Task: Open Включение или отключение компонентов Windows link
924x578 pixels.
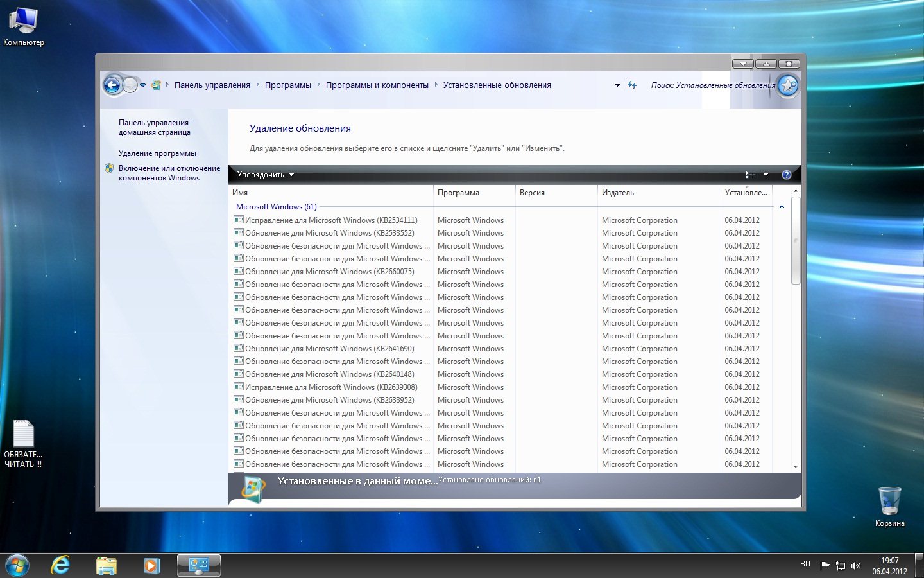Action: (x=169, y=173)
